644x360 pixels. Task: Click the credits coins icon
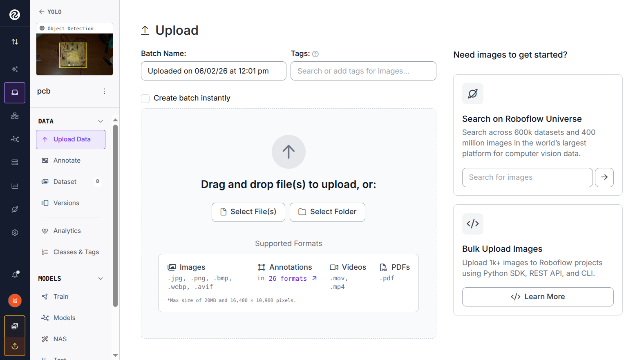pyautogui.click(x=15, y=326)
